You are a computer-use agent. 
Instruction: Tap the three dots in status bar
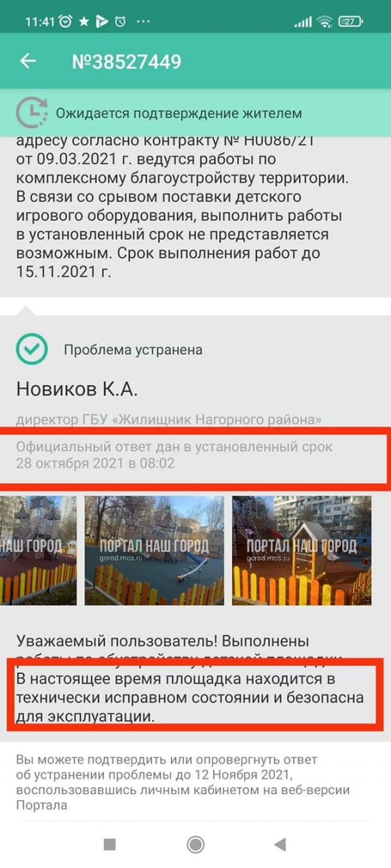pos(143,22)
